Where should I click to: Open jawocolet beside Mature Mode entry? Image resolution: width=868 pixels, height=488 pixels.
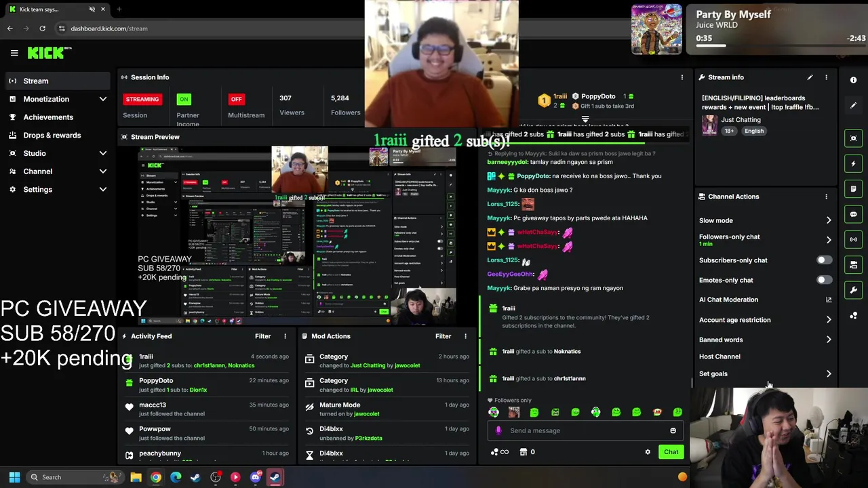point(367,414)
